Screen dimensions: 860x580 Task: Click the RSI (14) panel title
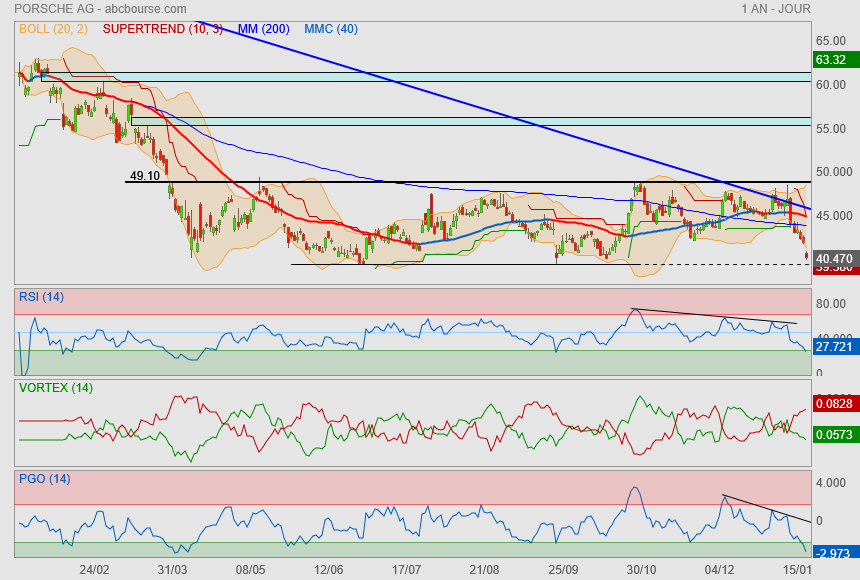[41, 296]
